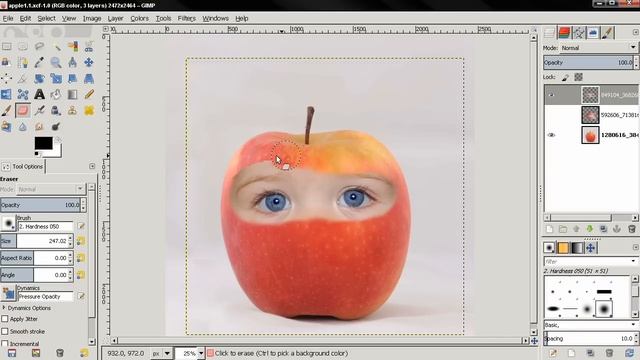Click the edit brush icon beside Hardness 050 field
This screenshot has width=640, height=360.
[x=81, y=226]
